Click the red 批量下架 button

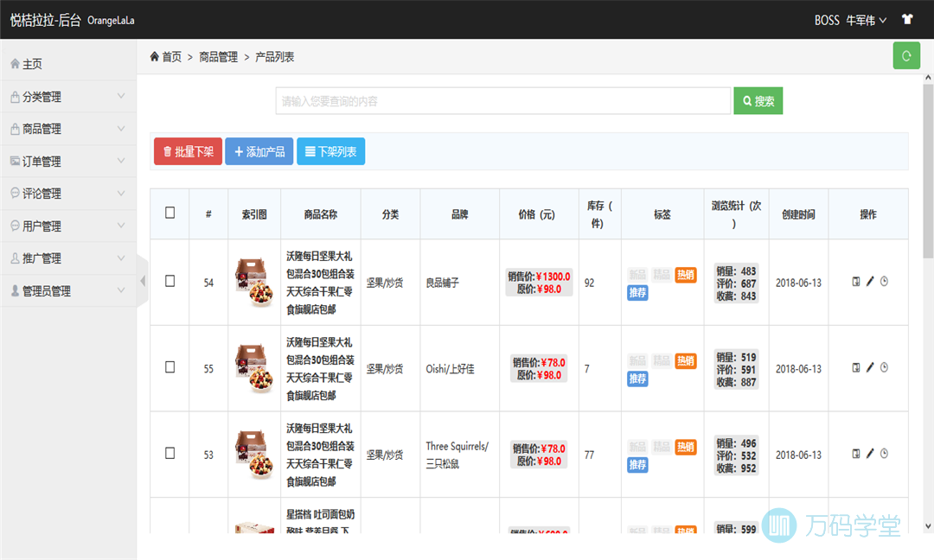[189, 152]
